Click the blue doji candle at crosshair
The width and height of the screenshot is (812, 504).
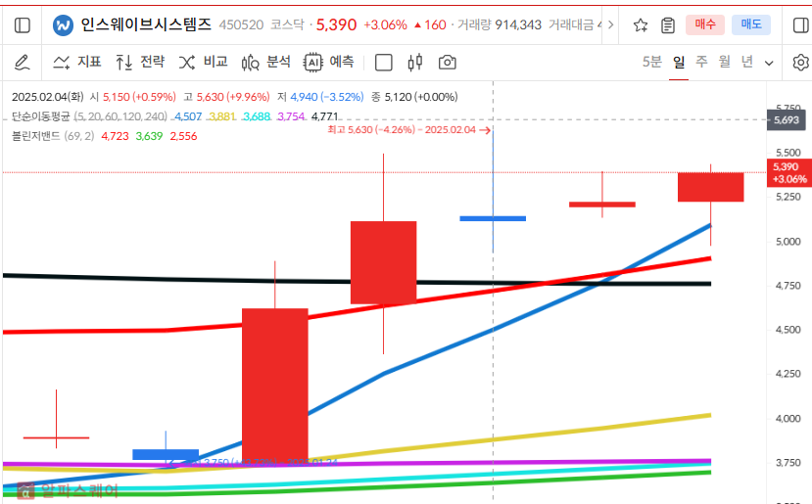493,218
